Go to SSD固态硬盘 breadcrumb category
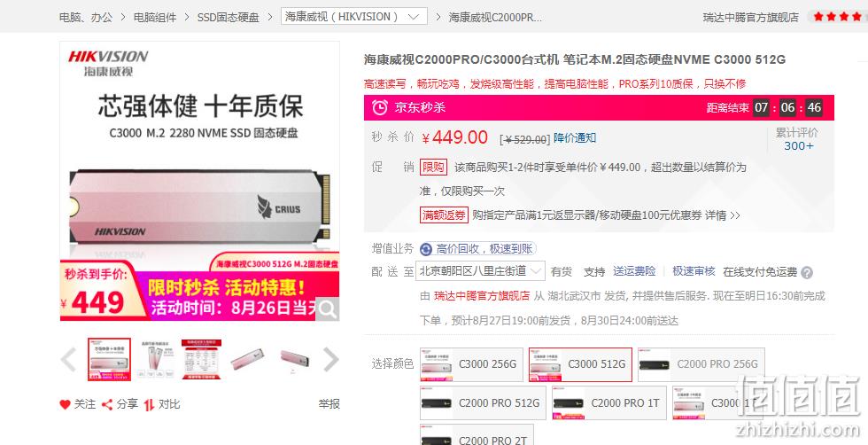The image size is (868, 445). pyautogui.click(x=229, y=17)
